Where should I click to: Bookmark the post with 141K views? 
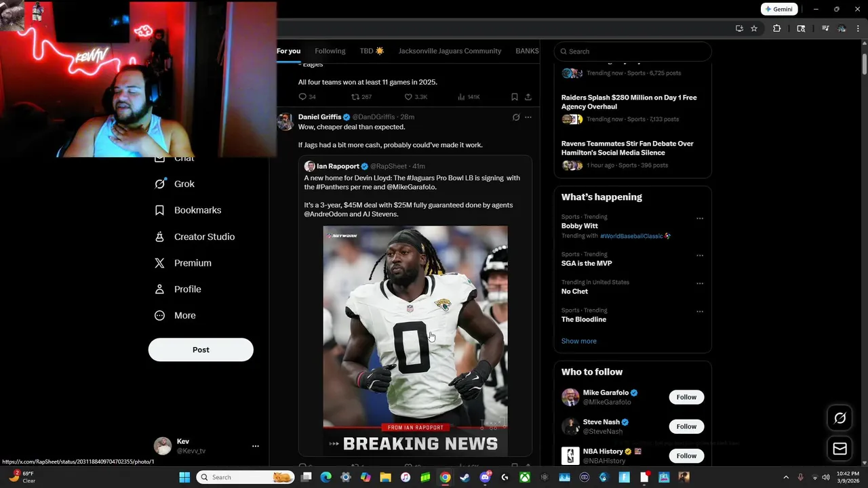point(515,97)
